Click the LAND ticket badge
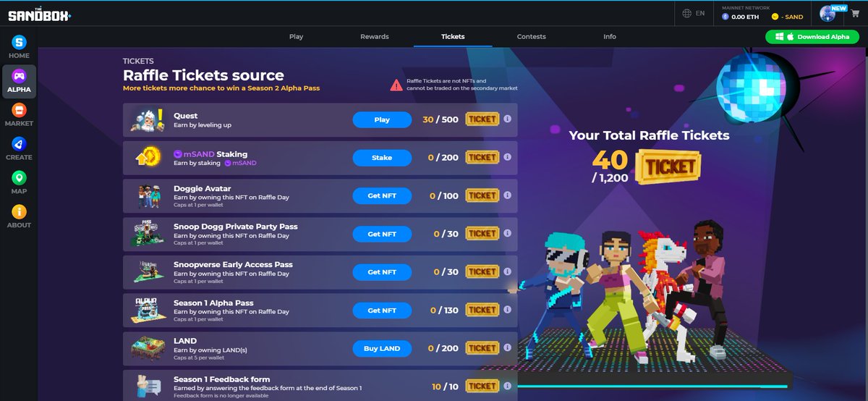868x401 pixels. [x=482, y=347]
